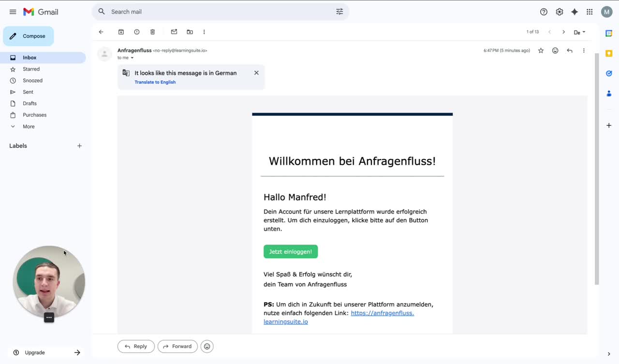Viewport: 619px width, 364px height.
Task: Open the Google apps grid
Action: tap(590, 12)
